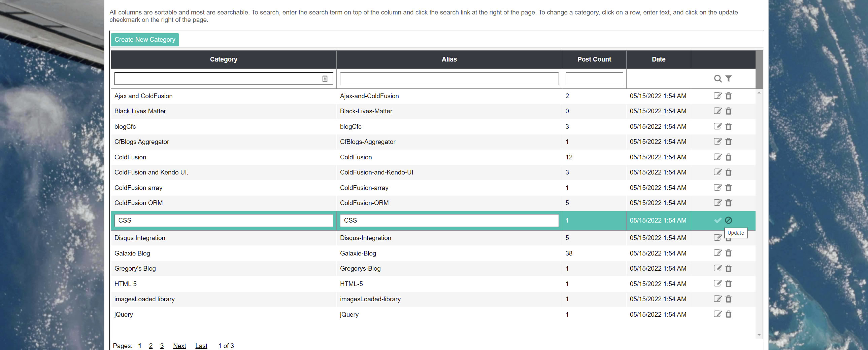Delete the Ajax and ColdFusion category
The width and height of the screenshot is (868, 350).
729,96
